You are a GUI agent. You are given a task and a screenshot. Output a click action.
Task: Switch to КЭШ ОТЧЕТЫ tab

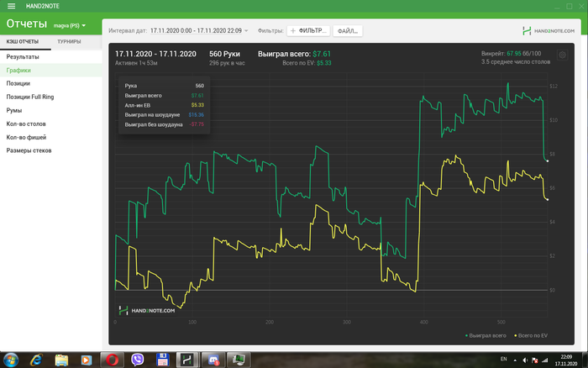point(23,42)
